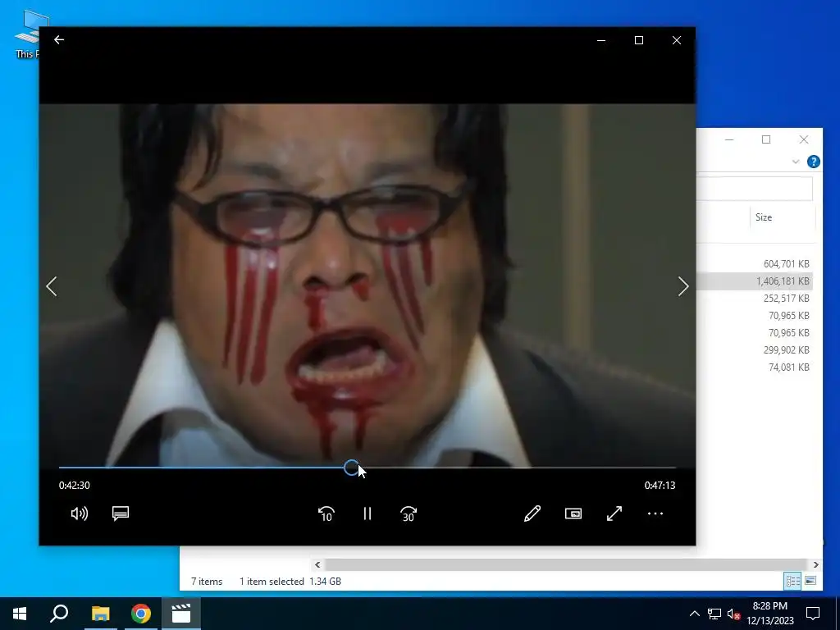Open File Explorer from the taskbar
Screen dimensions: 840x630
pyautogui.click(x=100, y=614)
